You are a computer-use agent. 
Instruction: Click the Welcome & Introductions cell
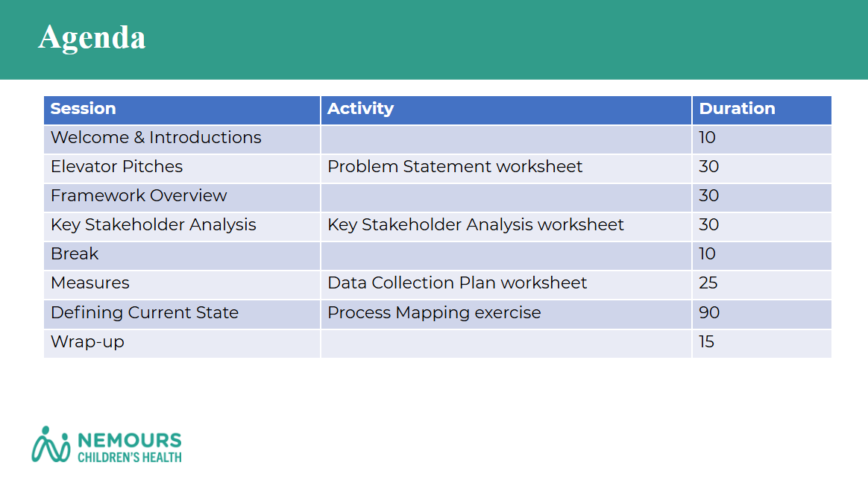pyautogui.click(x=156, y=138)
